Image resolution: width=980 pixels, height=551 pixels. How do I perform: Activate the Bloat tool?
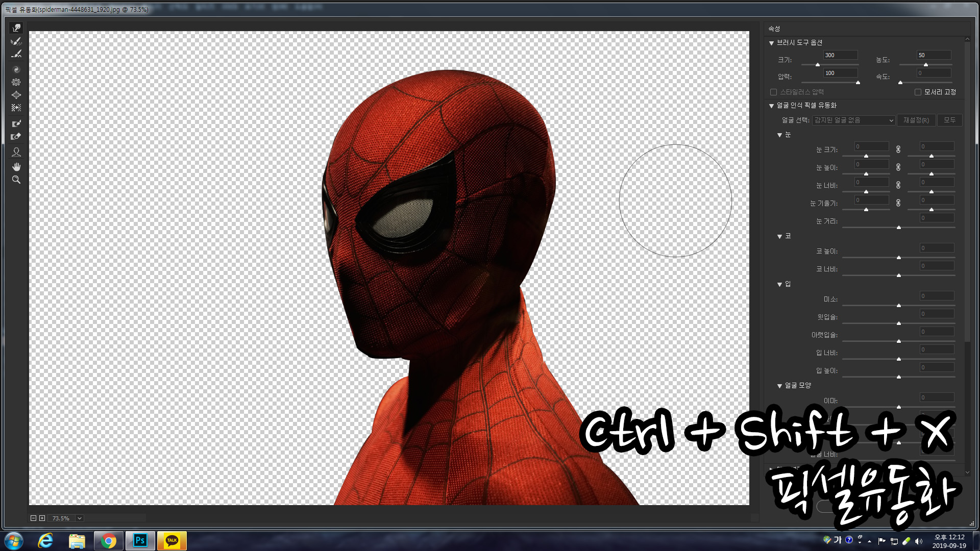pyautogui.click(x=16, y=95)
